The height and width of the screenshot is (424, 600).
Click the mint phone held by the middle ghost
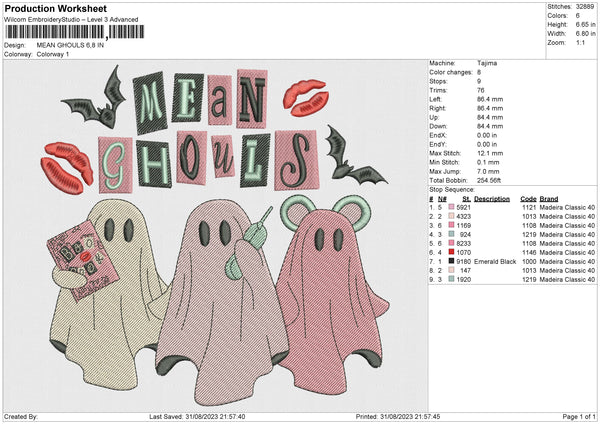pos(249,245)
